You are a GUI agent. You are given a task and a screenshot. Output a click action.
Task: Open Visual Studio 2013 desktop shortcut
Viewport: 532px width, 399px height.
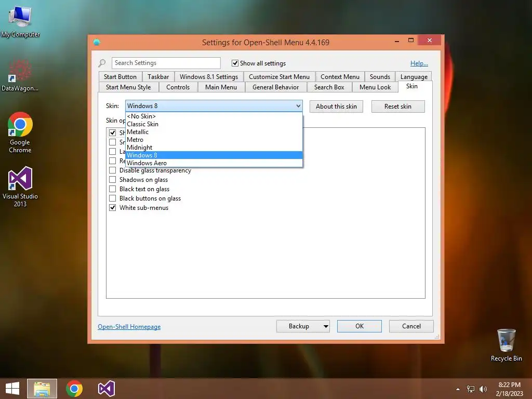[20, 187]
